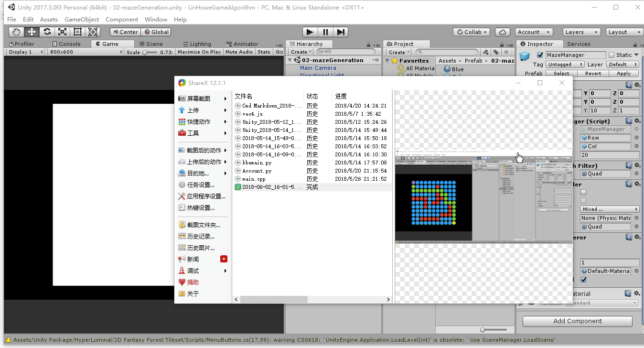Click the Add Component button
Screen dimensions: 644x348
click(577, 321)
